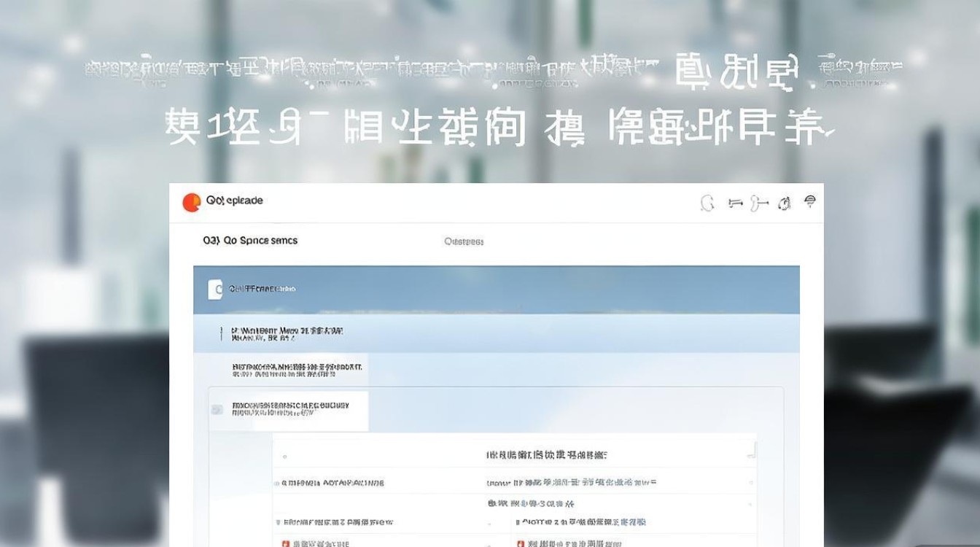Click the circular arrow icon in header
Screen dimensions: 980x547
[x=707, y=203]
